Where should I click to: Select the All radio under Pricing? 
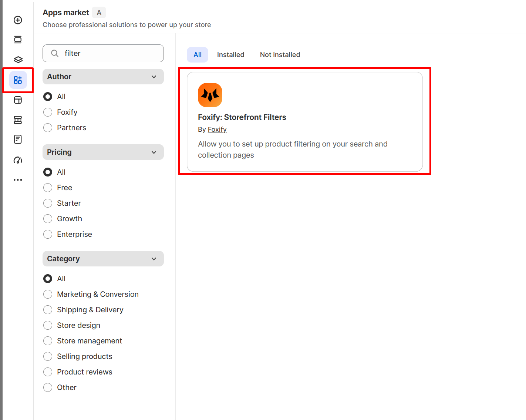pyautogui.click(x=48, y=172)
